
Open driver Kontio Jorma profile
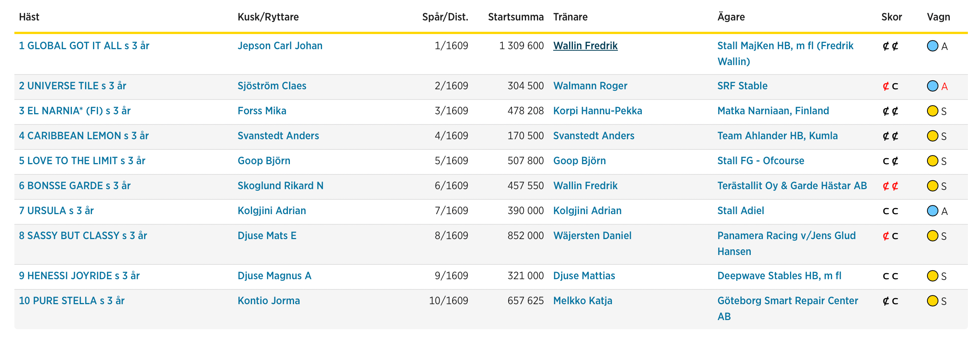269,301
